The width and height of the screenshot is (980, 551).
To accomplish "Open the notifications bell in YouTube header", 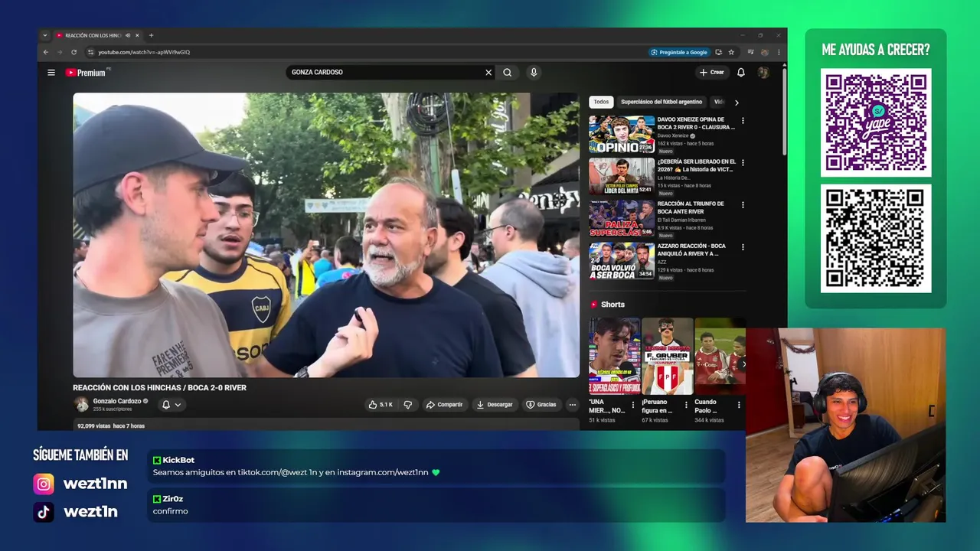I will click(x=740, y=73).
